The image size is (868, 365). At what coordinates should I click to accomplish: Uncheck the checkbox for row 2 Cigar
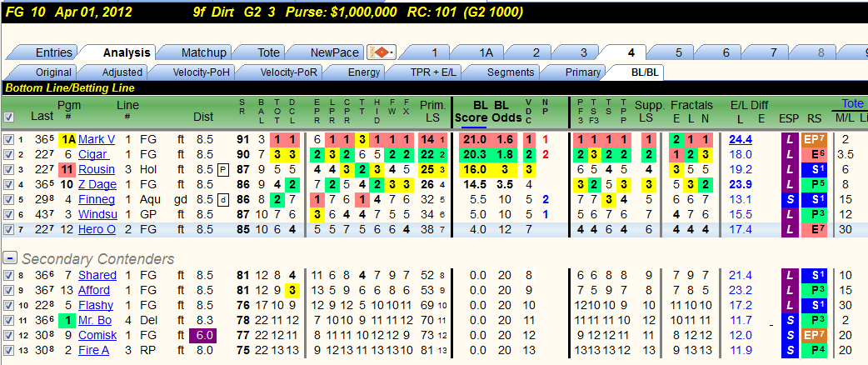pos(8,154)
